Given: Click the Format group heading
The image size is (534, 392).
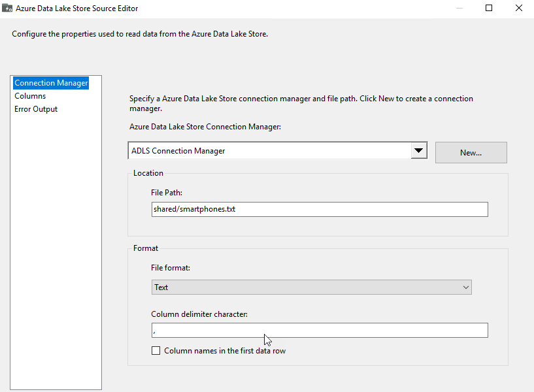Looking at the screenshot, I should point(145,248).
